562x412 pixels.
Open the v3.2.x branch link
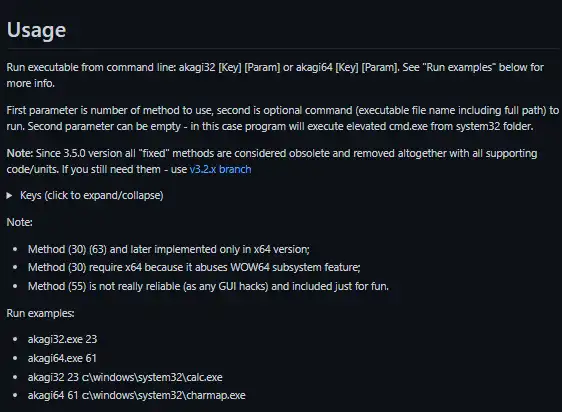[x=220, y=169]
